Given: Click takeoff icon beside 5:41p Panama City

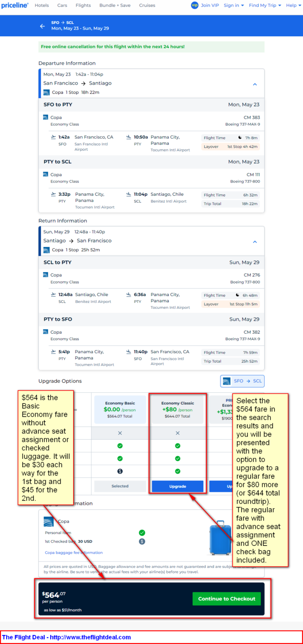Looking at the screenshot, I should 54,352.
